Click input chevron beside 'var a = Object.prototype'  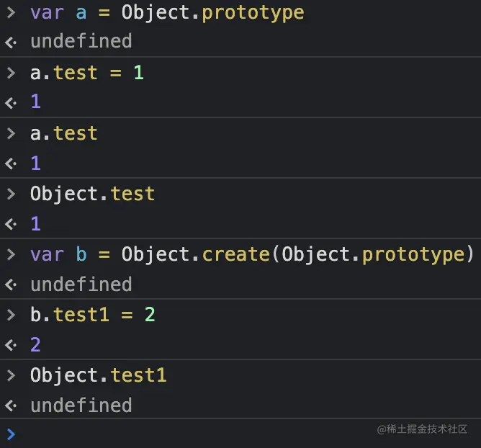point(11,12)
